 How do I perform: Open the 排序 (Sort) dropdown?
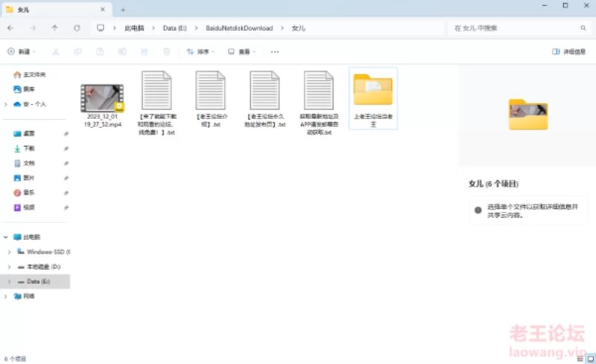[x=200, y=51]
